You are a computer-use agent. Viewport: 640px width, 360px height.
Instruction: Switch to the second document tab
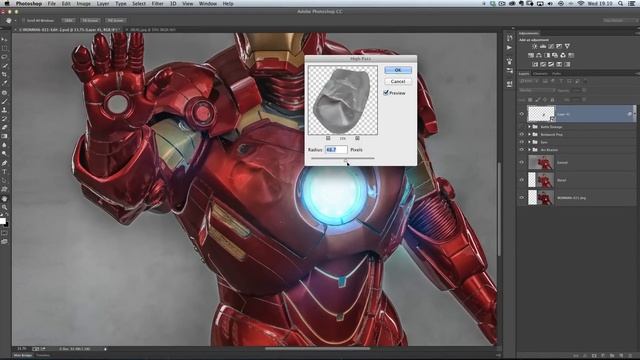pos(151,30)
